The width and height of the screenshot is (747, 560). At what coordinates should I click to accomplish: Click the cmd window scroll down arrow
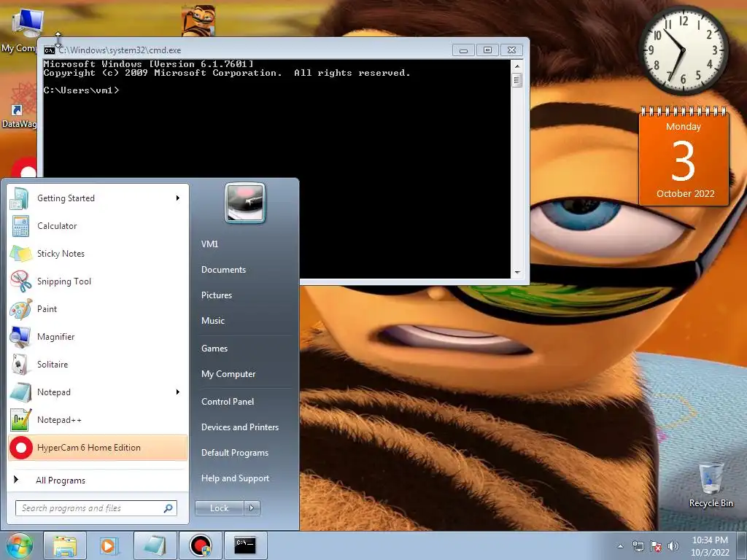click(x=517, y=273)
